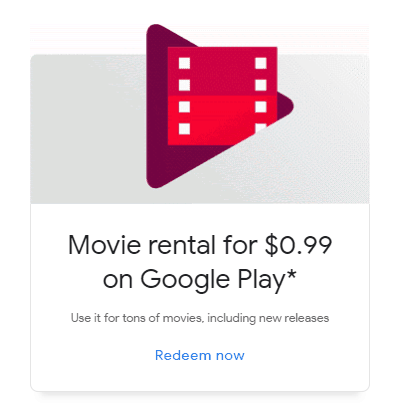Click the Google Play Movies logo
This screenshot has height=409, width=409.
pyautogui.click(x=220, y=106)
